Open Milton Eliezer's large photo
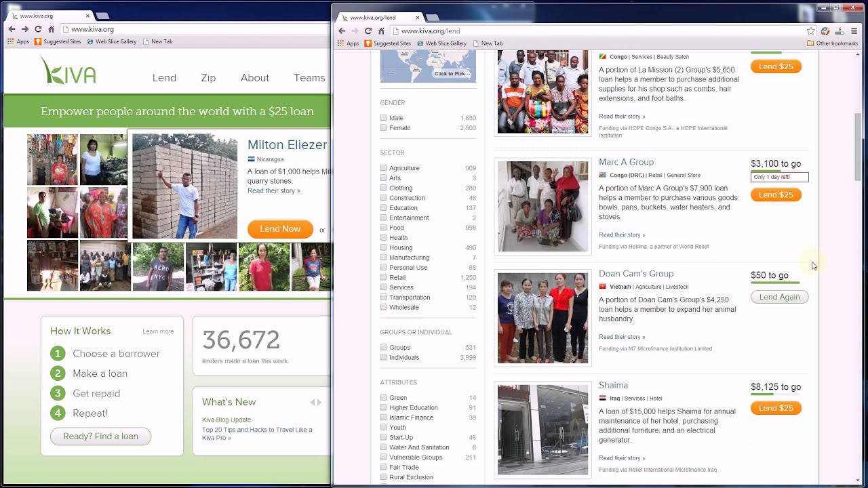Viewport: 868px width, 488px height. [184, 186]
